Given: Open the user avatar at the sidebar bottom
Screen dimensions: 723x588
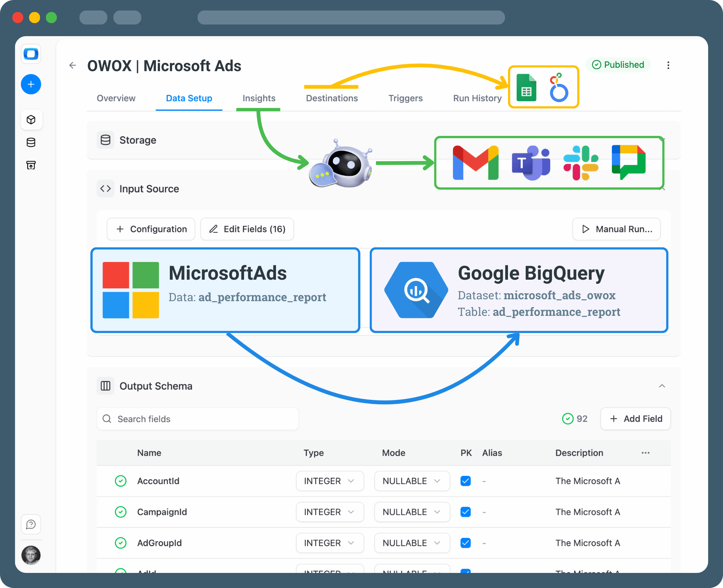Looking at the screenshot, I should (x=31, y=555).
